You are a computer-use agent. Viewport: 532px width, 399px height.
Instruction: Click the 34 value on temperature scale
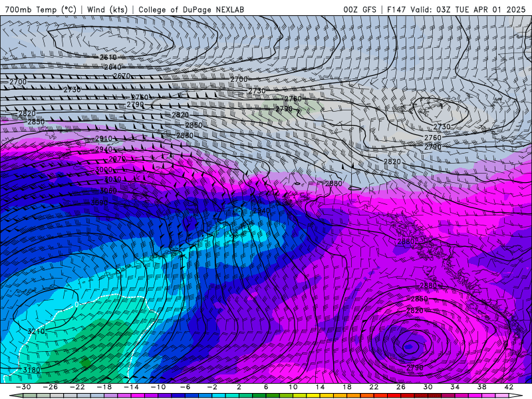(x=455, y=387)
